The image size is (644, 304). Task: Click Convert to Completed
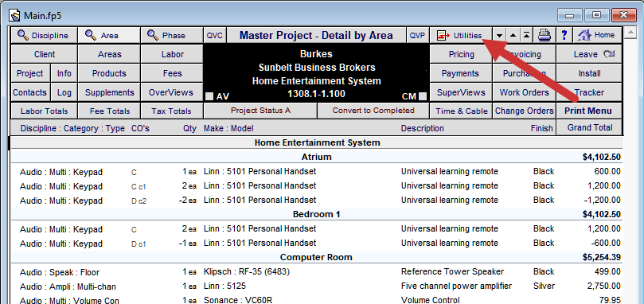(373, 111)
